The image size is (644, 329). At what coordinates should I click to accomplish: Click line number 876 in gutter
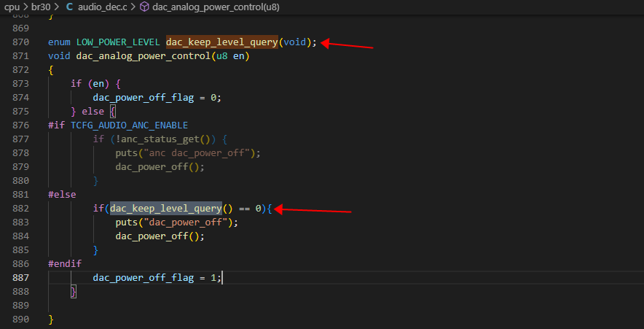click(21, 125)
